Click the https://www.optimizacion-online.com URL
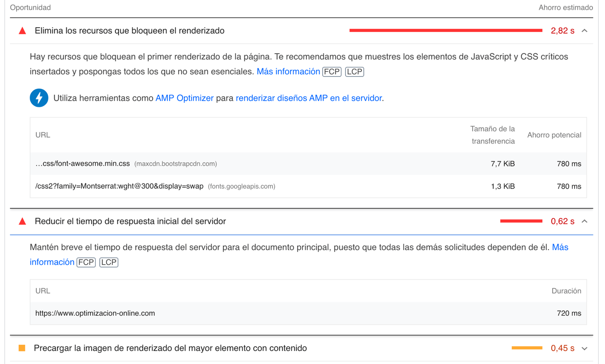 tap(95, 313)
